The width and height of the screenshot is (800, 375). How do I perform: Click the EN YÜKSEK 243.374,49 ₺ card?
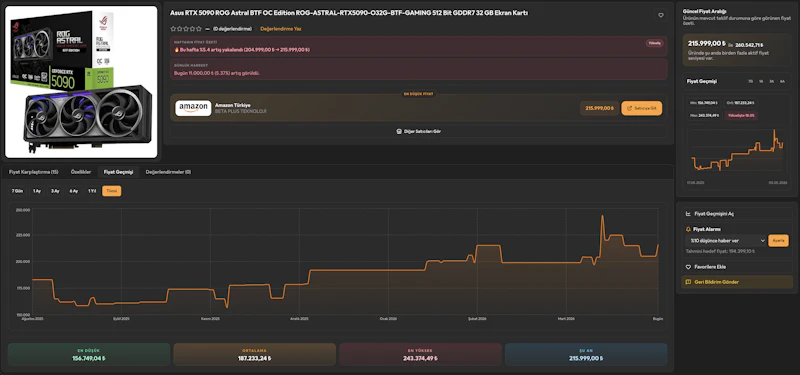coord(420,355)
